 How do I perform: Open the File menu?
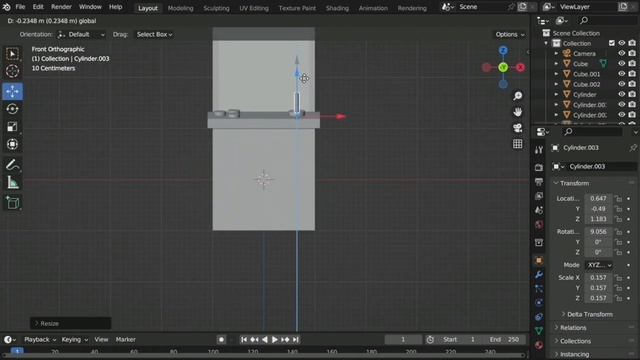pos(20,7)
